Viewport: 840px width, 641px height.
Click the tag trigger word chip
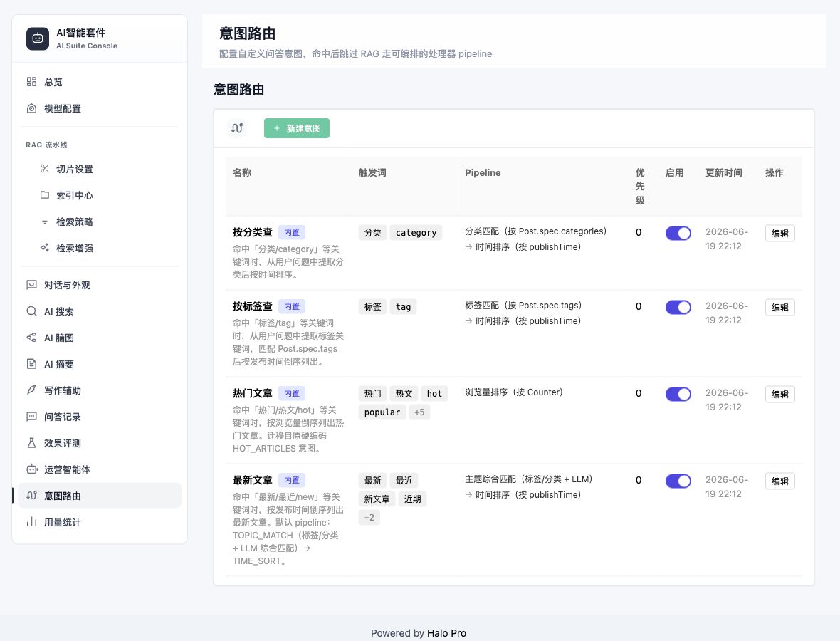(403, 306)
